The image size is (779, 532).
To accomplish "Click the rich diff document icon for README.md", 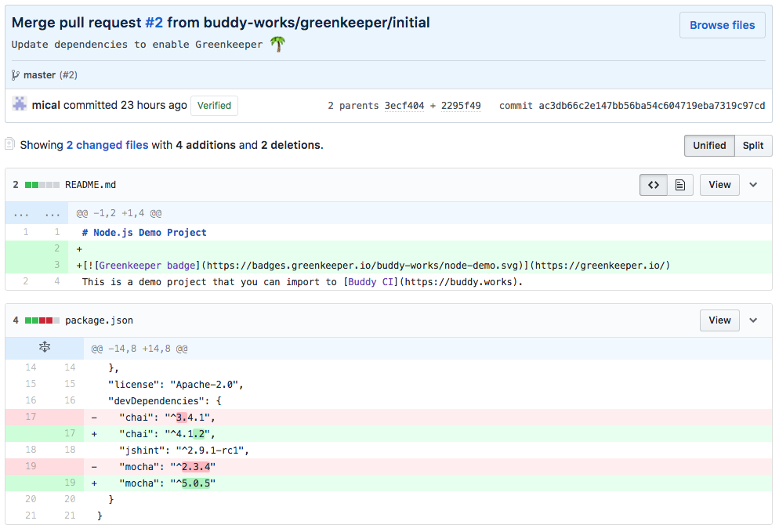I will tap(680, 185).
